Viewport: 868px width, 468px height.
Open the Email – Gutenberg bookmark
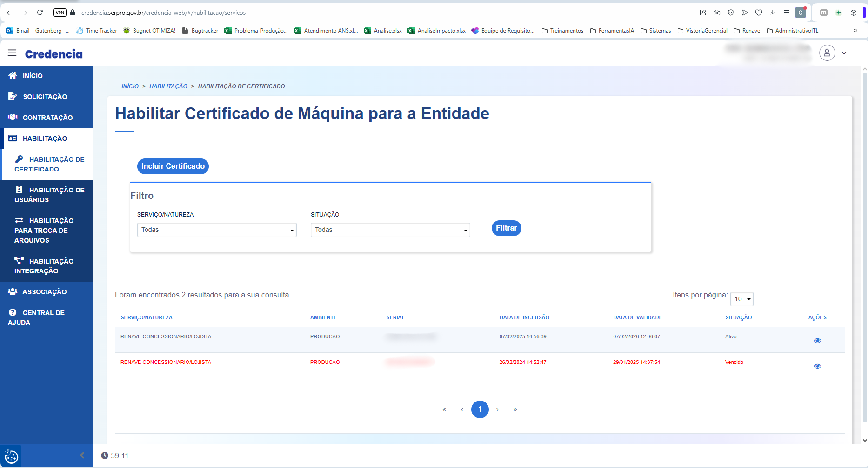pos(38,31)
